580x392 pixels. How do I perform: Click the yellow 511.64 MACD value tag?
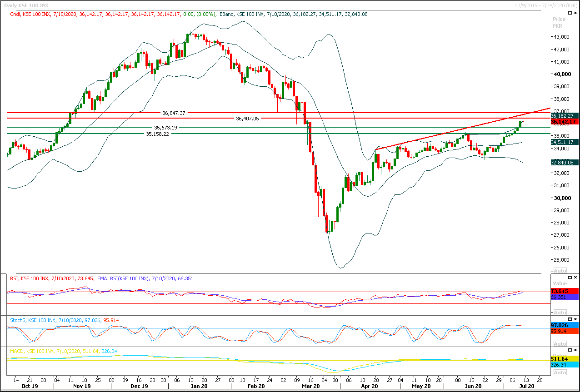coord(564,359)
